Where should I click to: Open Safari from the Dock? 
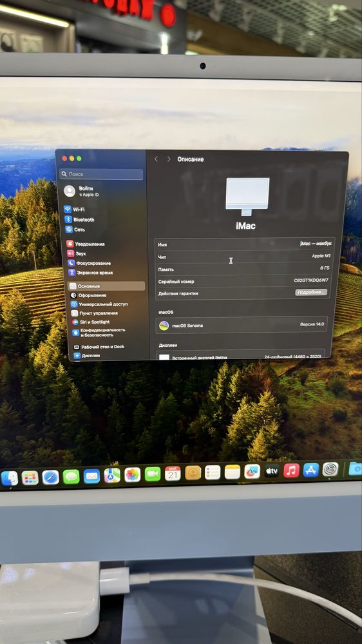[50, 477]
